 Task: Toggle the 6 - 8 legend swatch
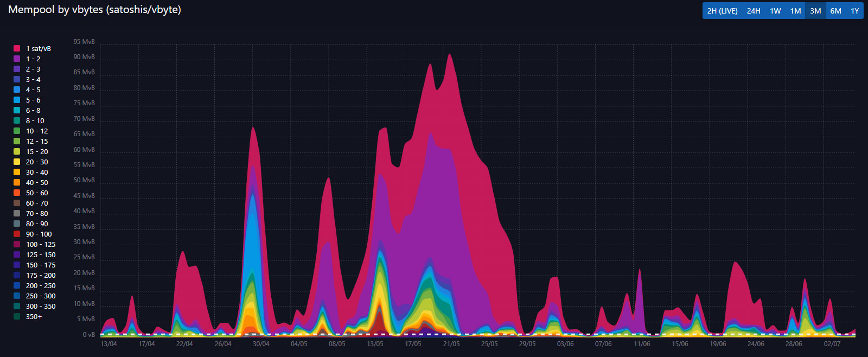pos(17,110)
